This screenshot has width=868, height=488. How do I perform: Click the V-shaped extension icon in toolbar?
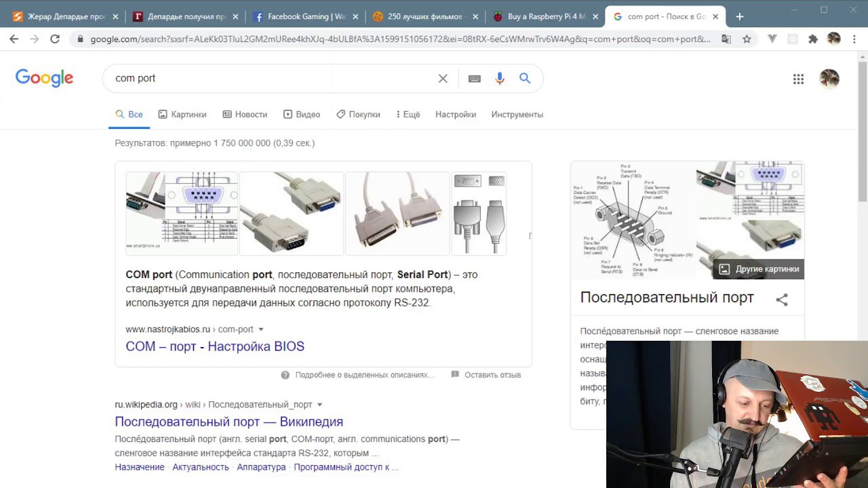772,39
